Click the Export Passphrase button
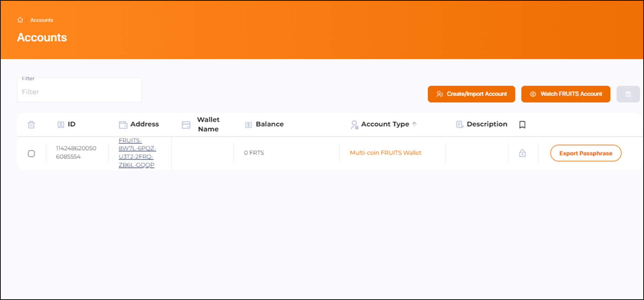 (x=586, y=153)
